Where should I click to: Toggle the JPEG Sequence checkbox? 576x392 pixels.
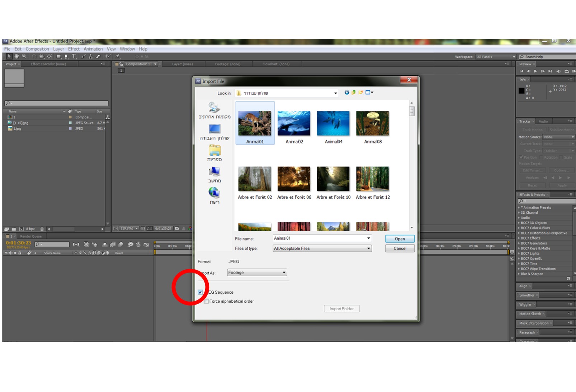pyautogui.click(x=200, y=292)
